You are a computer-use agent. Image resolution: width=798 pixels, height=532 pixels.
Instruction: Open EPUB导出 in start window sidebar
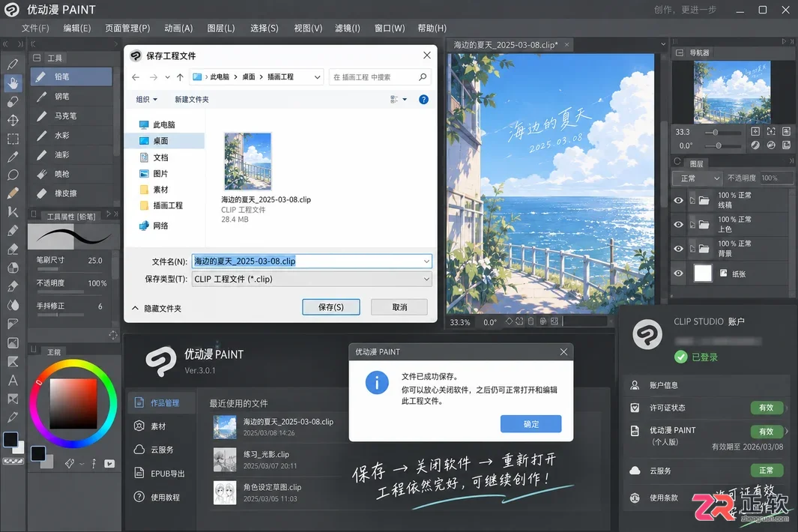click(x=161, y=474)
